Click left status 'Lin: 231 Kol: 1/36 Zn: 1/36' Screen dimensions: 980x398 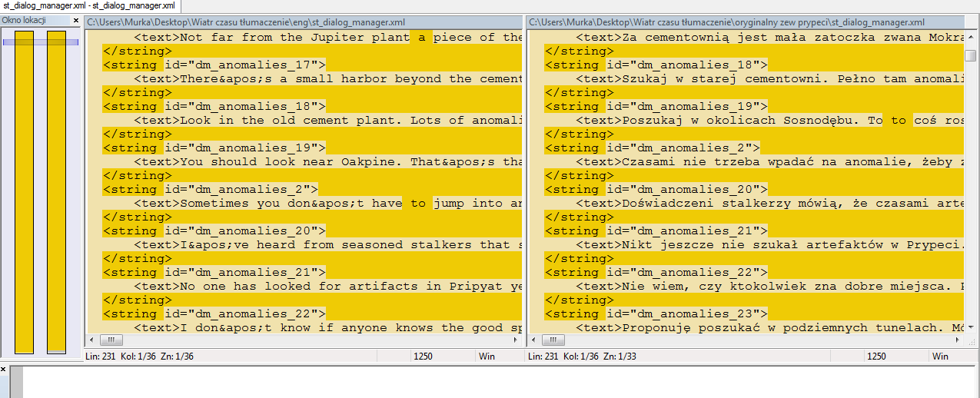[140, 357]
